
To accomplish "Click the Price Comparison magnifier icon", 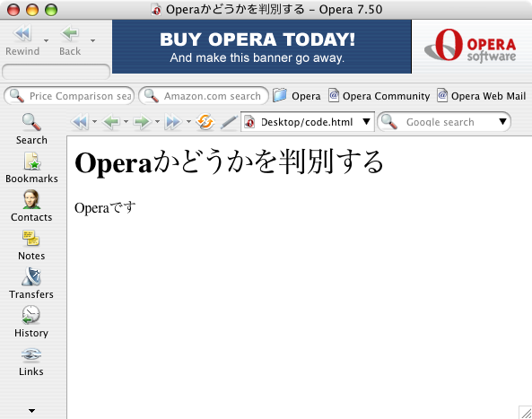I will [x=17, y=96].
